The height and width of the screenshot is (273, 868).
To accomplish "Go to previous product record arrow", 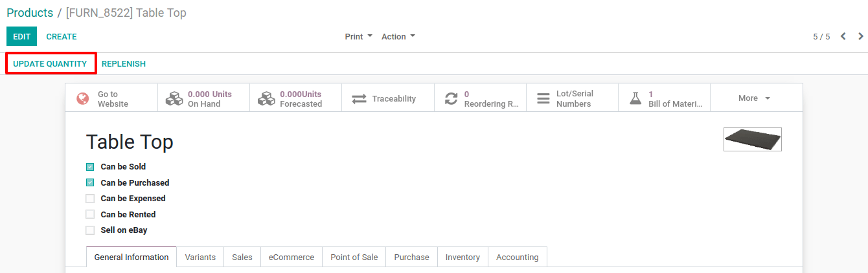I will (x=843, y=37).
